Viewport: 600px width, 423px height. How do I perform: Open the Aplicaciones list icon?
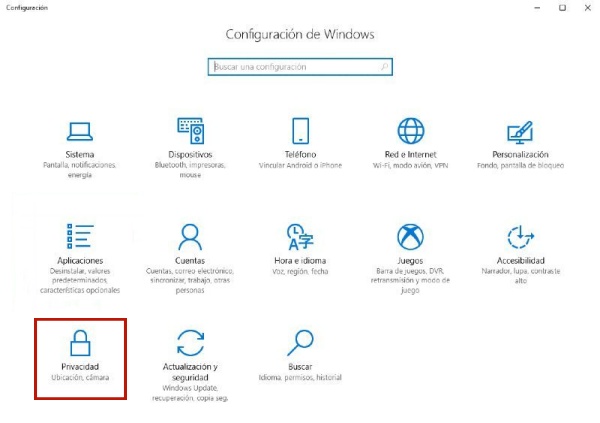coord(80,236)
